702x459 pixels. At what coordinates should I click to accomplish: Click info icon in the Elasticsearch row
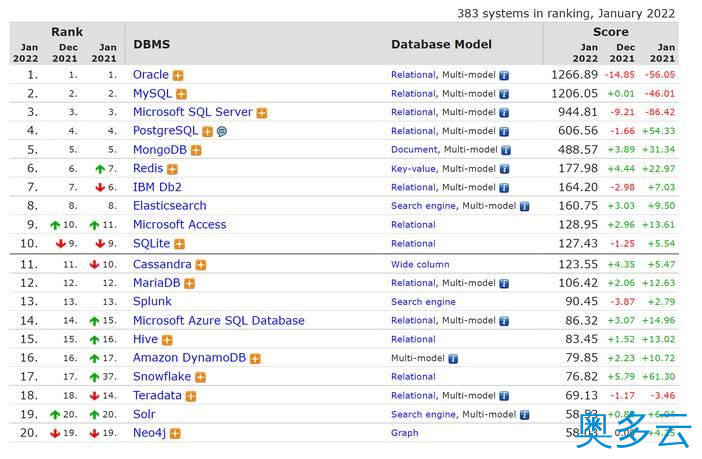(524, 206)
